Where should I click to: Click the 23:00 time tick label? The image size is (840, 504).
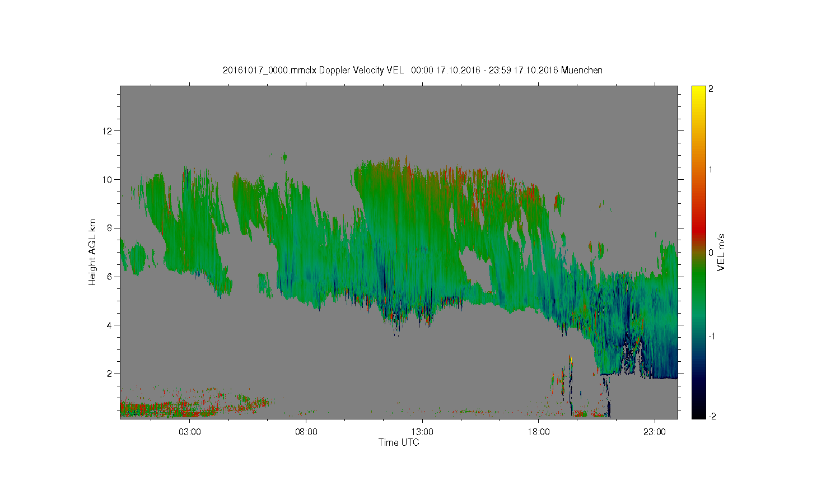[655, 432]
